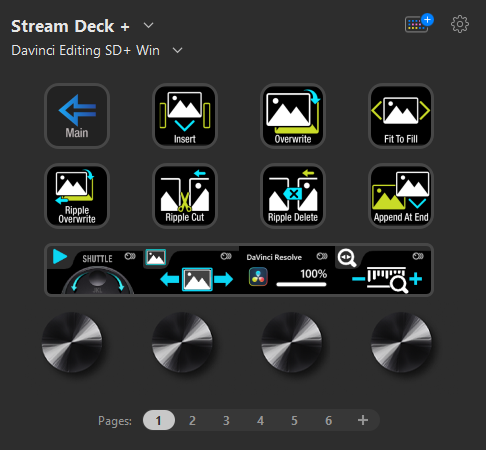The image size is (486, 450).
Task: Select the Ripple Overwrite key
Action: click(77, 196)
